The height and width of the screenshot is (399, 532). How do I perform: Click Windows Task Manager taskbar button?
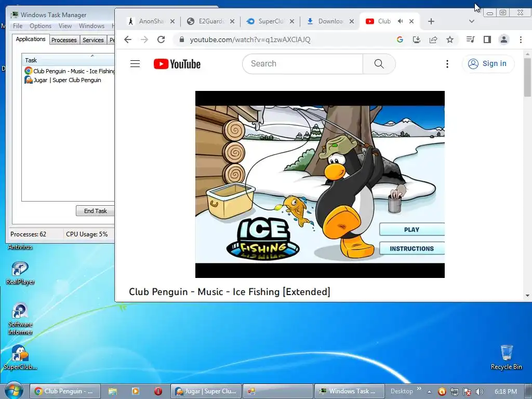click(x=350, y=391)
